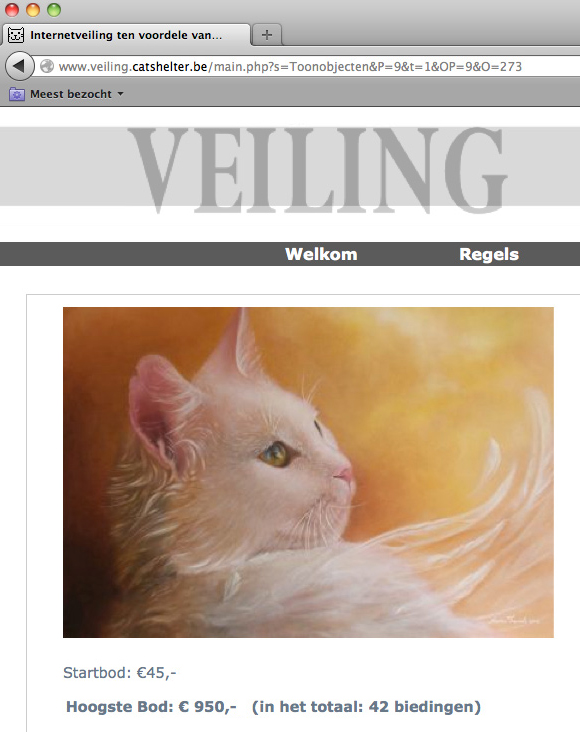The width and height of the screenshot is (580, 732).
Task: Click the red close window button
Action: 12,10
